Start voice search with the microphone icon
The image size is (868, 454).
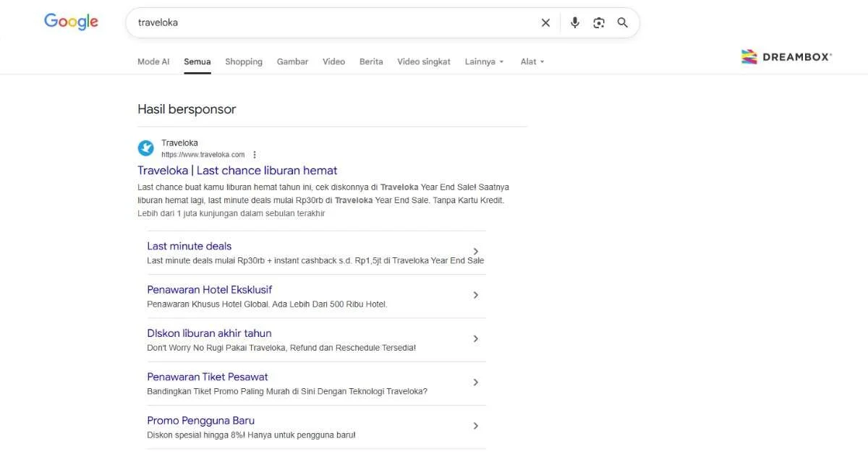click(575, 22)
